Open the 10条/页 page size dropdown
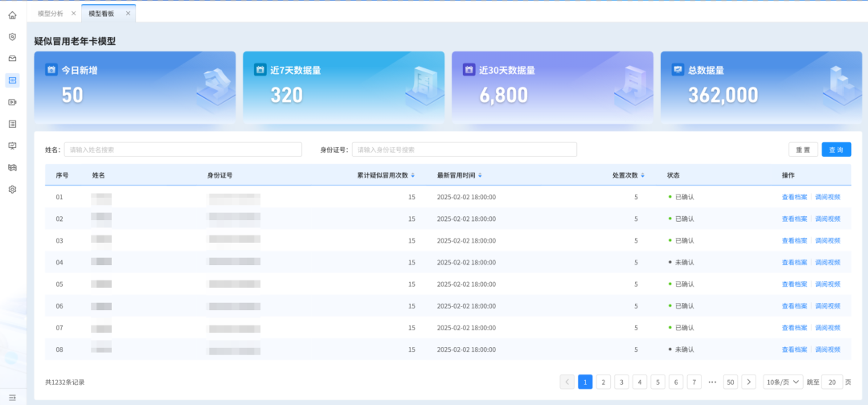 (x=783, y=382)
